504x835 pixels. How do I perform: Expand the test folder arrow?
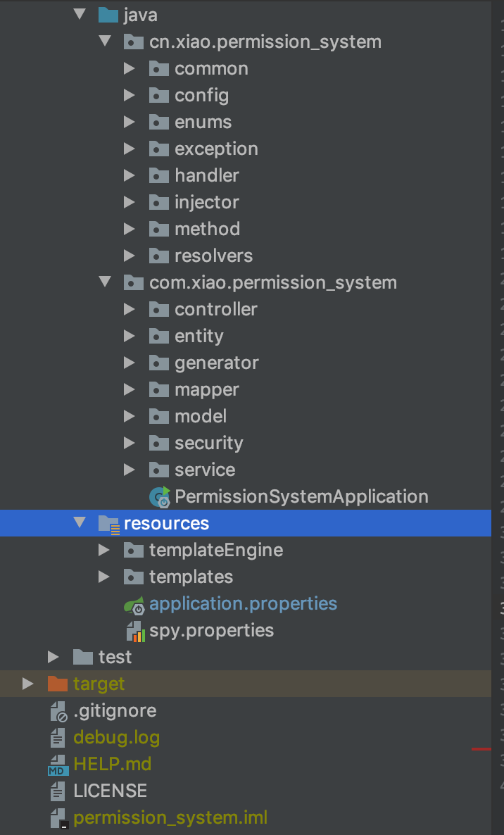coord(53,657)
